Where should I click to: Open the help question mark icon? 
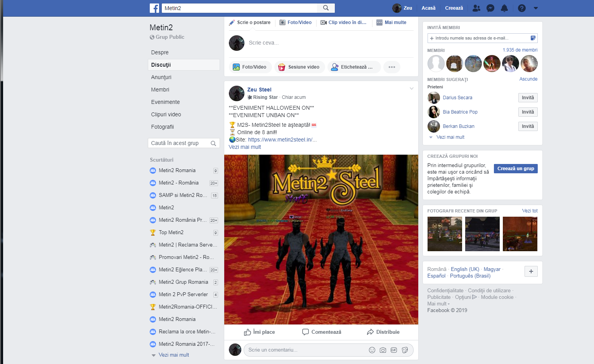[x=522, y=8]
